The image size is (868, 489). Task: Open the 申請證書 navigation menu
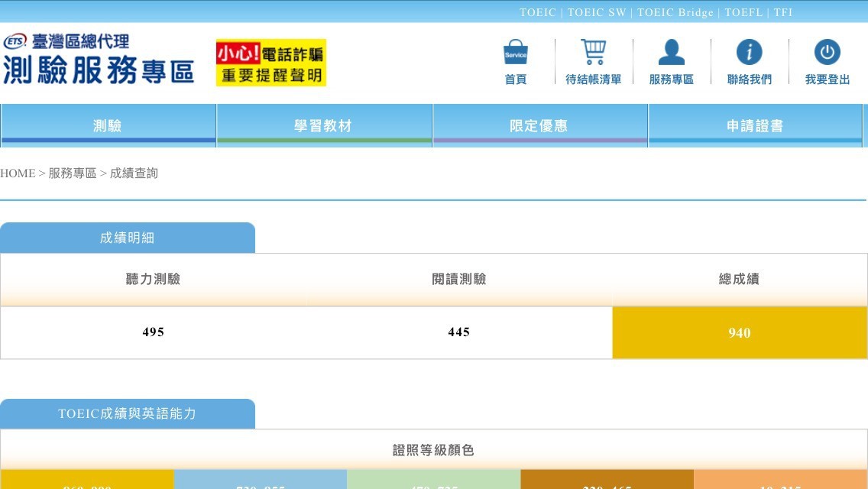point(755,126)
